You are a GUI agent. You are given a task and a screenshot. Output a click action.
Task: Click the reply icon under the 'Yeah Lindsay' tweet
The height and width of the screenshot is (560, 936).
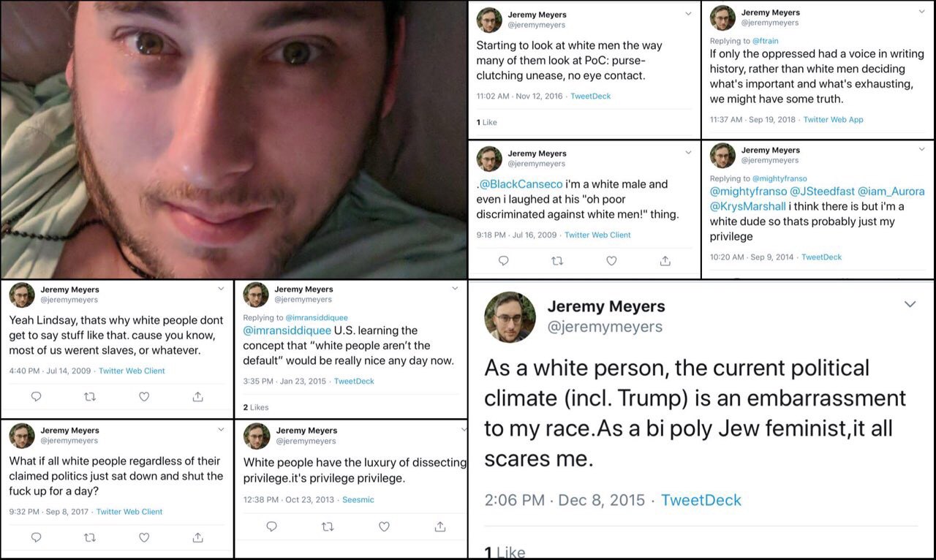coord(36,396)
